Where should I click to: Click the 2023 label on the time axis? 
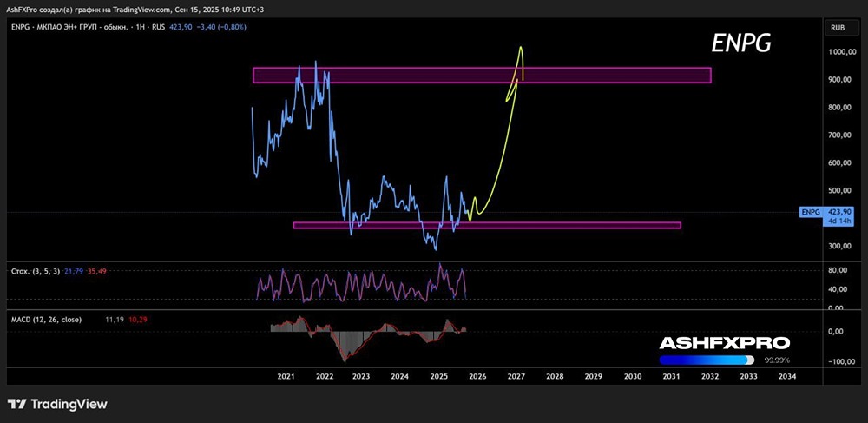361,376
